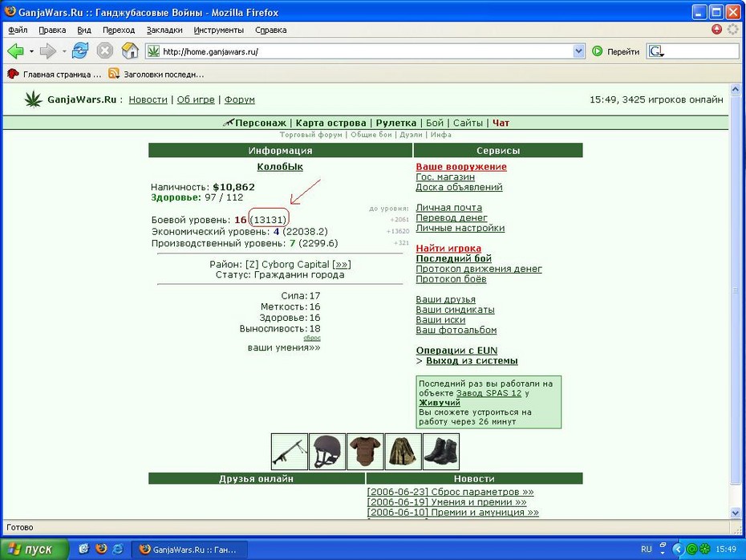
Task: Launch Firefox from quick launch bar
Action: tap(101, 549)
